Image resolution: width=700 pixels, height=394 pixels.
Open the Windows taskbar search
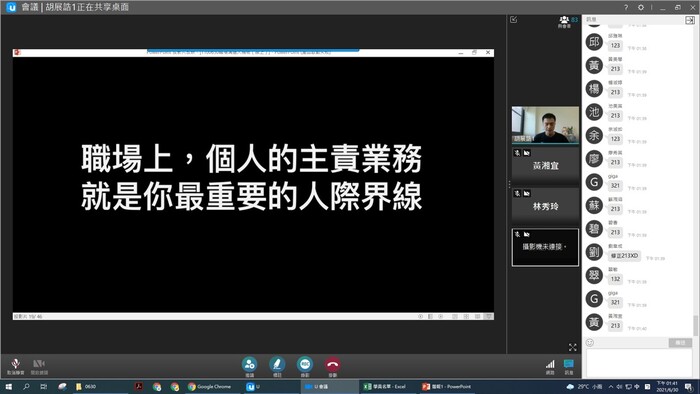click(x=26, y=386)
